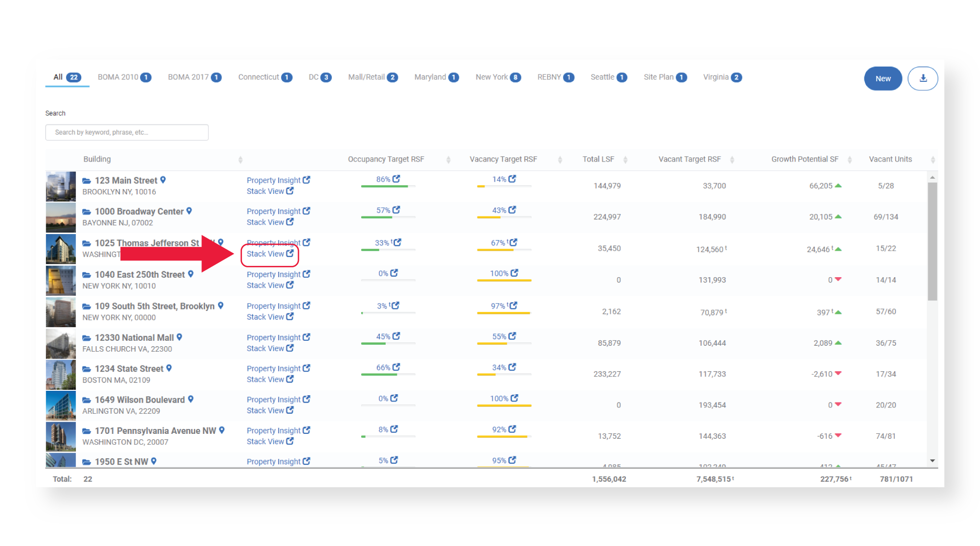Screen dimensions: 980x546
Task: Open folder icon for 1234 State Street
Action: [x=87, y=369]
